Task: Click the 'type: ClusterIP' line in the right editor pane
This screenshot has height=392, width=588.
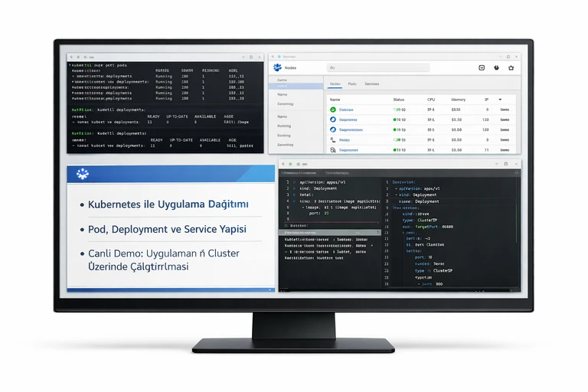Action: (420, 220)
